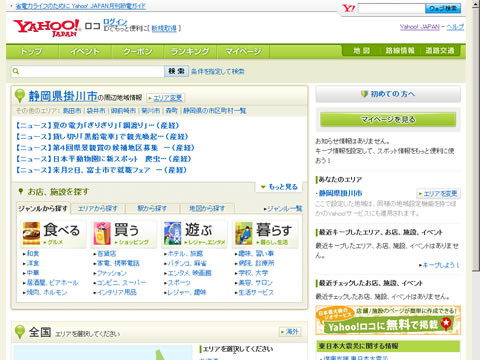The width and height of the screenshot is (480, 360).
Task: Click the 遊ぶ leisure image
Action: [173, 233]
